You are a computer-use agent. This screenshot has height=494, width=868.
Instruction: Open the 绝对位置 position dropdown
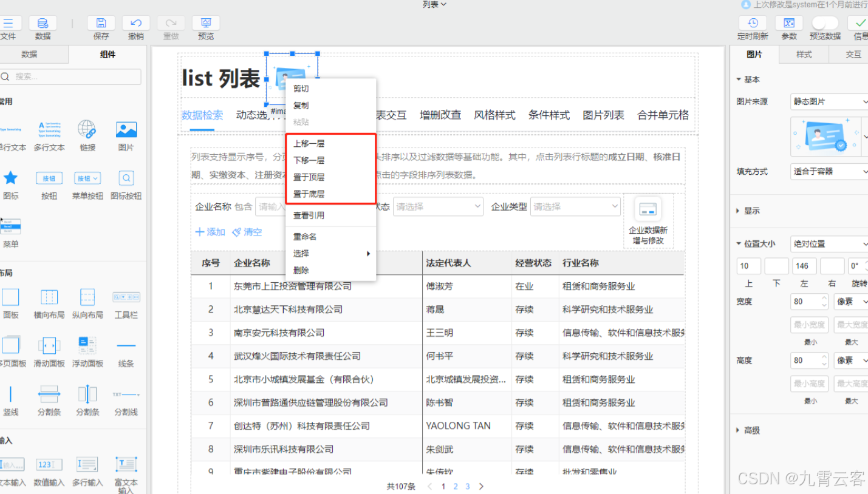click(829, 244)
